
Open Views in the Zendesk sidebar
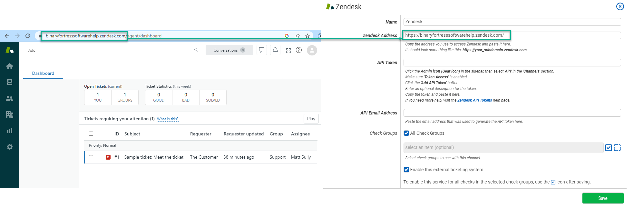point(10,82)
